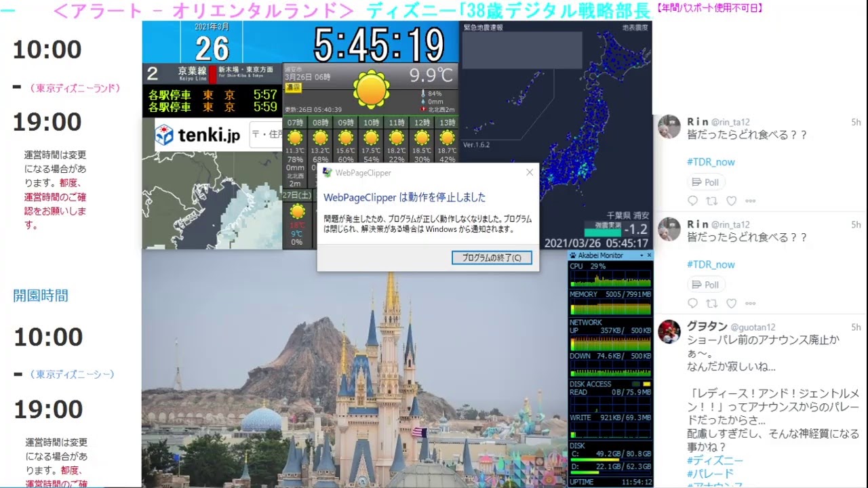Open more options on the lower Rin tweet
The width and height of the screenshot is (868, 488).
tap(751, 303)
